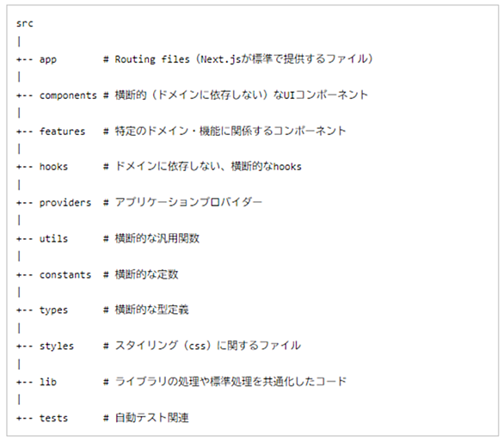504x442 pixels.
Task: Click the 'utils' folder entry
Action: [53, 239]
